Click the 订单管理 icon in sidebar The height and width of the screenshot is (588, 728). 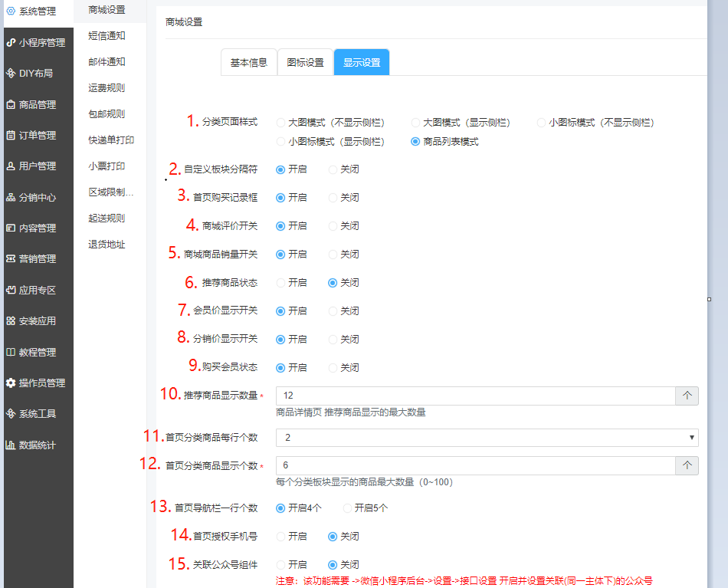click(x=11, y=136)
